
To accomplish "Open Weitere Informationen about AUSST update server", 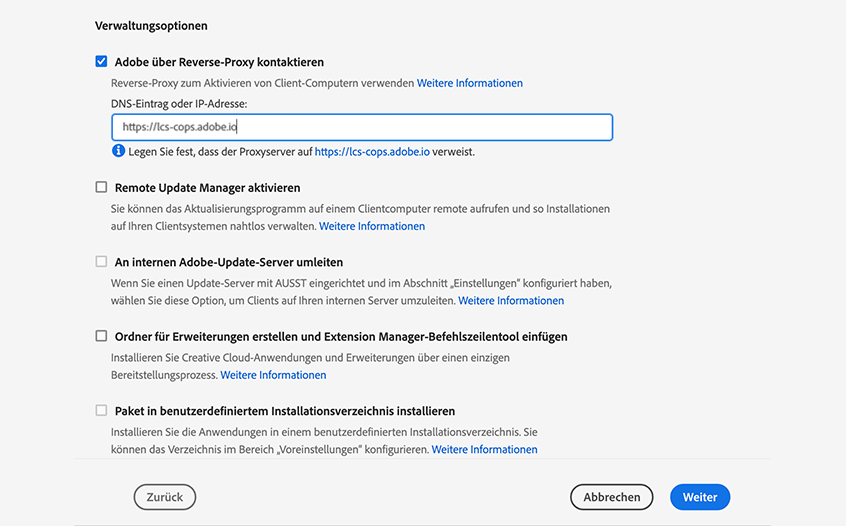I will tap(511, 300).
